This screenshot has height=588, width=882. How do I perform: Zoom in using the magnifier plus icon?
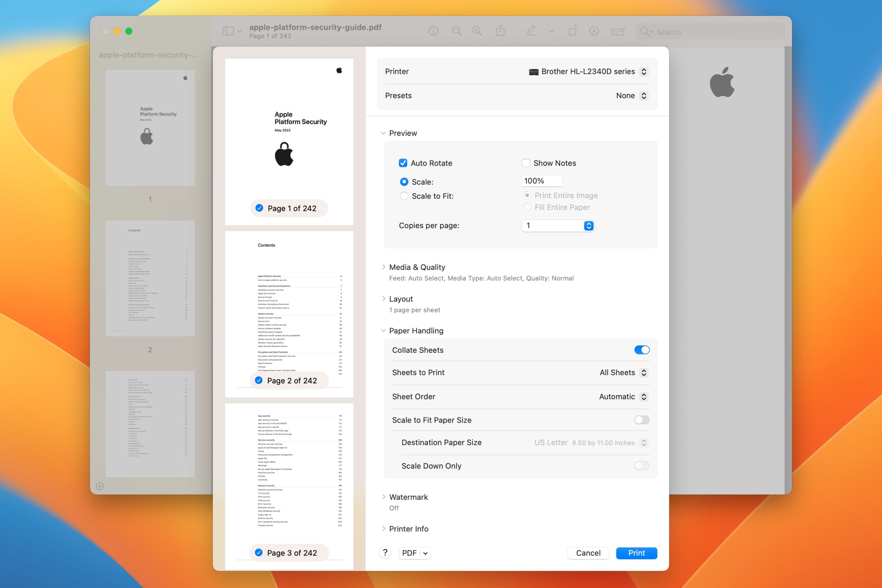pos(477,31)
